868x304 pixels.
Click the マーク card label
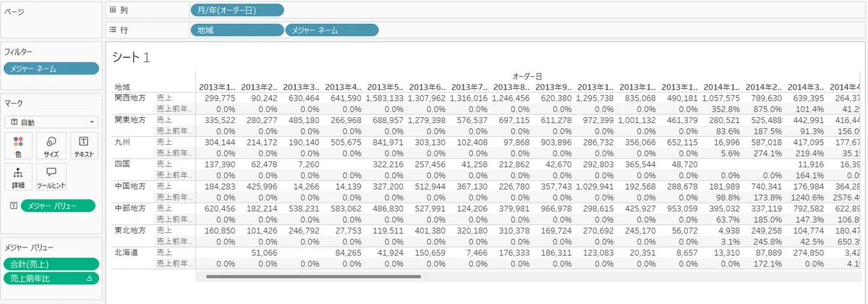[x=14, y=104]
